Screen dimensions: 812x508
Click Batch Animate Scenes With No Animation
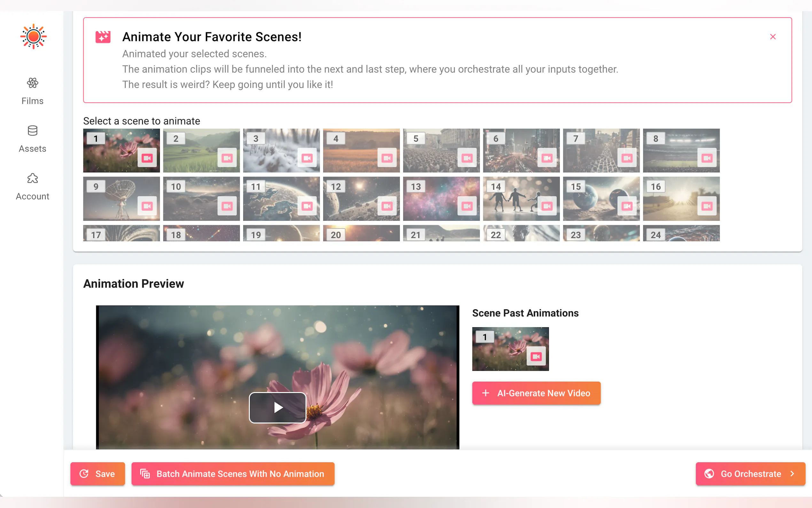(233, 474)
